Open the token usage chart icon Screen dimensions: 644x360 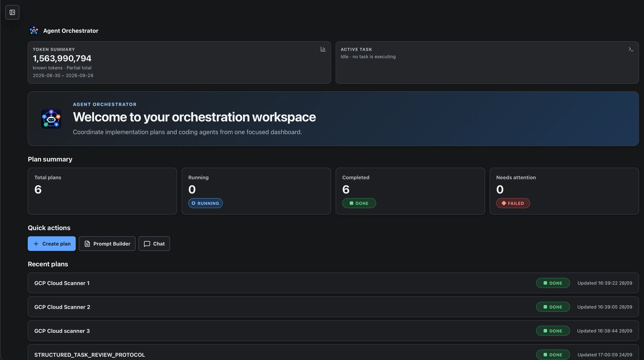[x=323, y=49]
